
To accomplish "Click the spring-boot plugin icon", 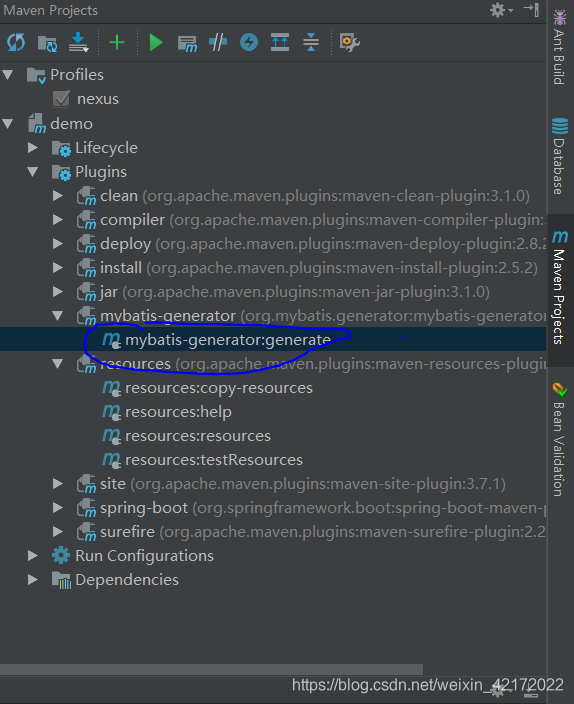I will click(86, 508).
